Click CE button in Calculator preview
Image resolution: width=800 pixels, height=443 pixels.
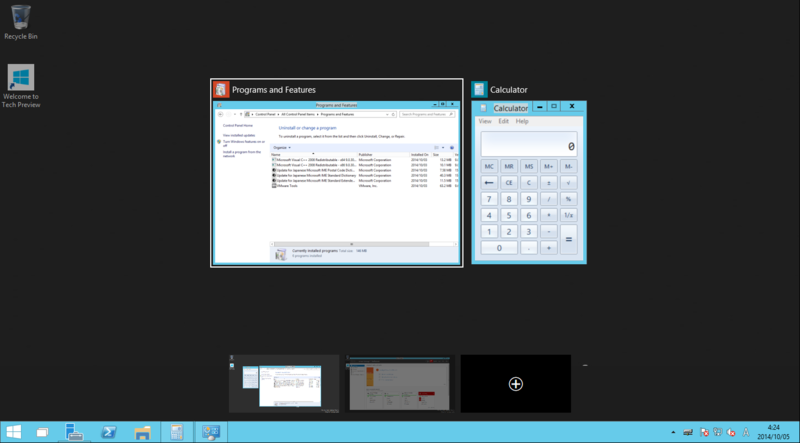(509, 183)
